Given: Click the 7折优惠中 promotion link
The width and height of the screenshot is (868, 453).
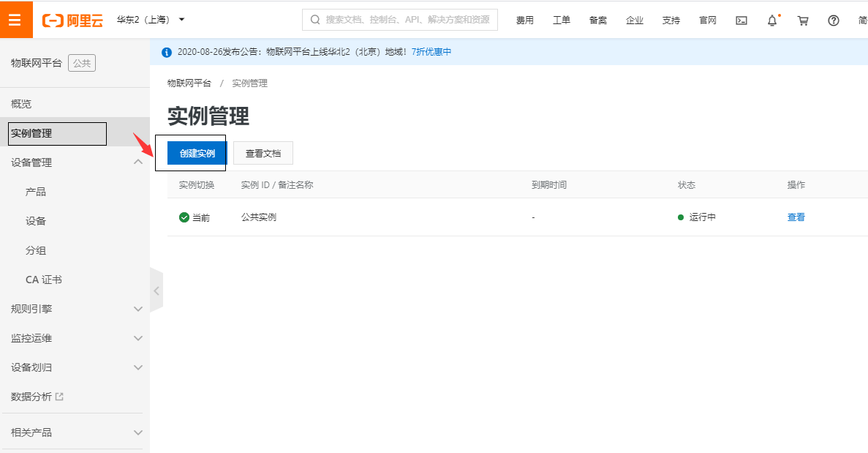Looking at the screenshot, I should (431, 51).
